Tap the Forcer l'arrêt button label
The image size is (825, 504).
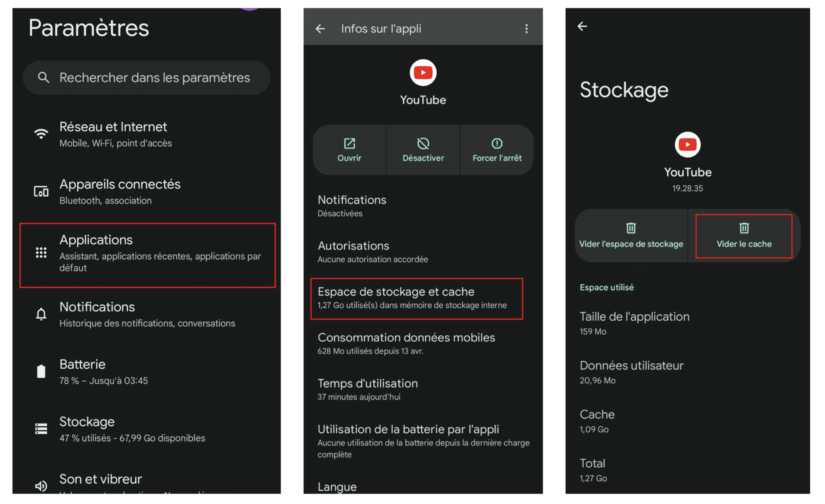497,158
